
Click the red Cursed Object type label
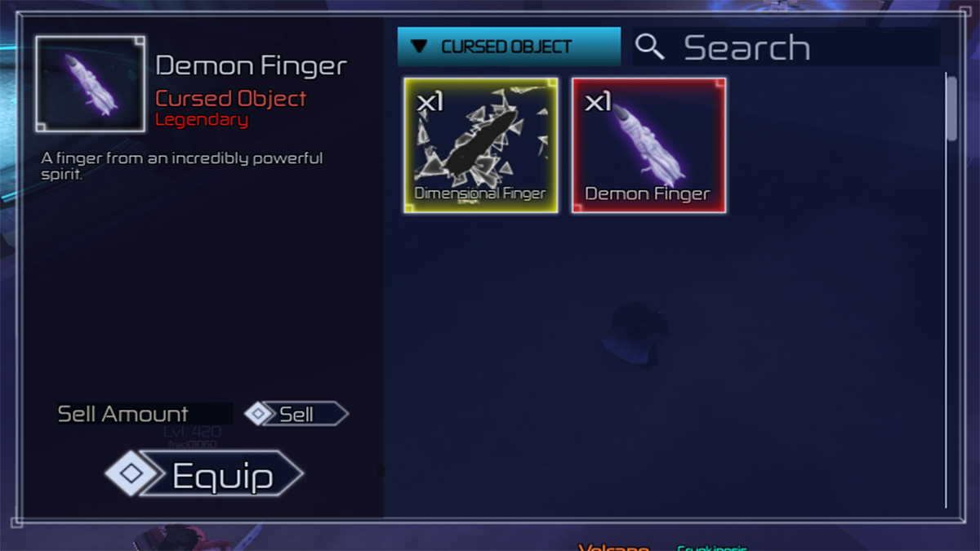[x=231, y=99]
